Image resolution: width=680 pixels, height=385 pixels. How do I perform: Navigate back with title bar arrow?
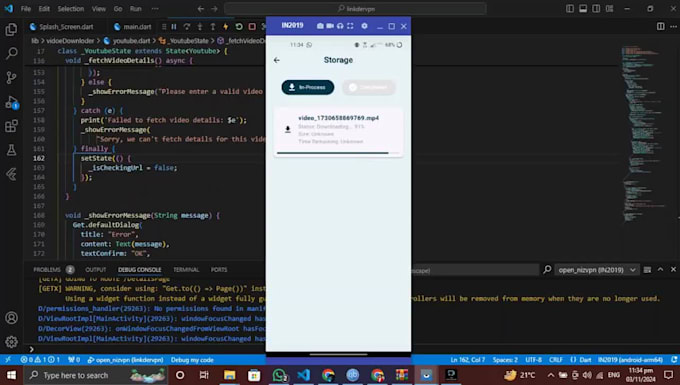tap(200, 9)
